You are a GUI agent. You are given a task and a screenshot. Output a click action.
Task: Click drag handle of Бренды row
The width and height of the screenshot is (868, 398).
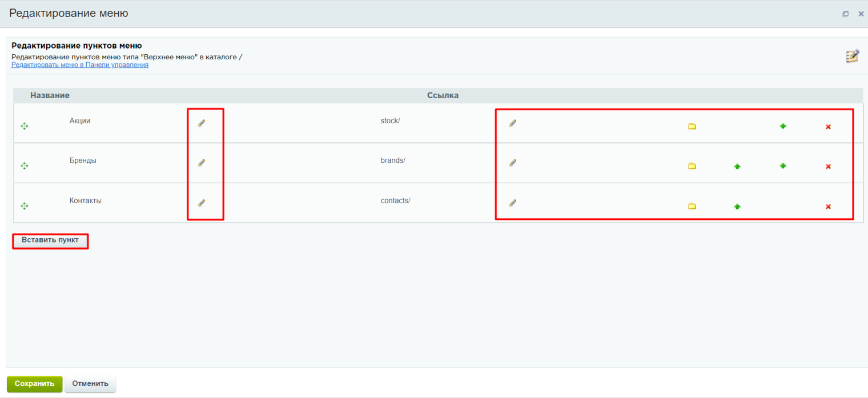pyautogui.click(x=25, y=166)
